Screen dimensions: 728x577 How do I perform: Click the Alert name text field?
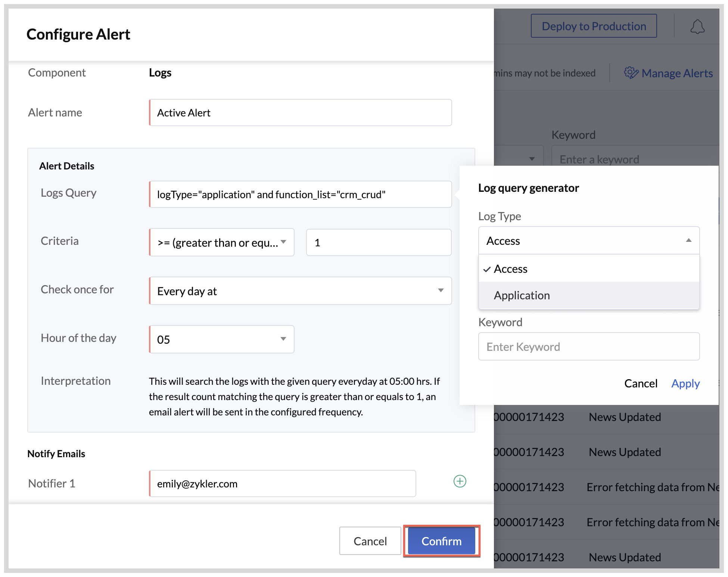300,113
